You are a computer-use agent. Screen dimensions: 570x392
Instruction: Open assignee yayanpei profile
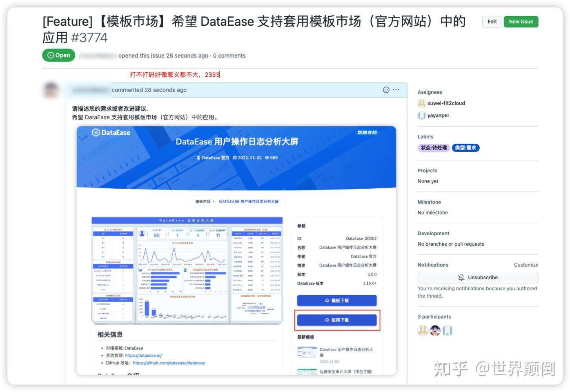[x=438, y=116]
